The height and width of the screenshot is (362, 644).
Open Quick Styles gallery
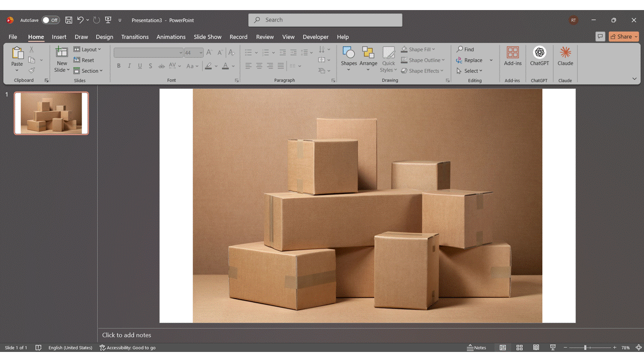click(388, 59)
